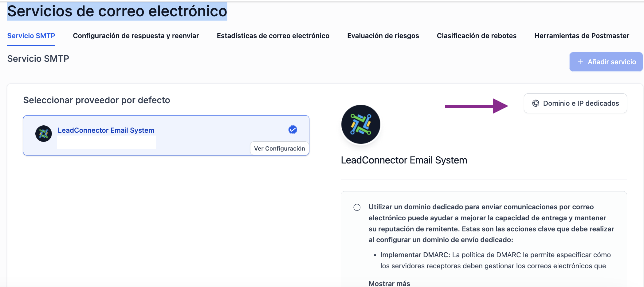The width and height of the screenshot is (644, 287).
Task: Go to Evaluación de riesgos tab
Action: coord(383,36)
